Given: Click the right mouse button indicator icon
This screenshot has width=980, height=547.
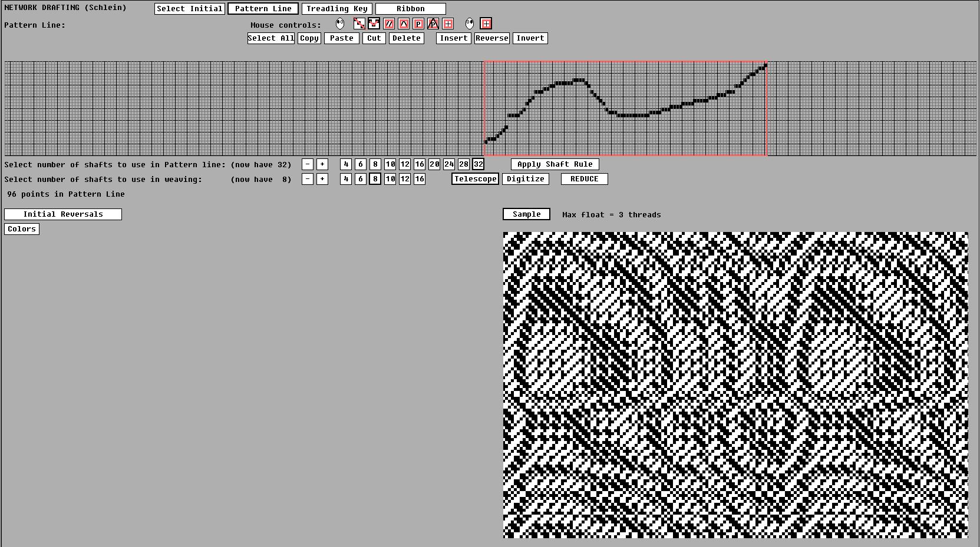Looking at the screenshot, I should tap(470, 24).
